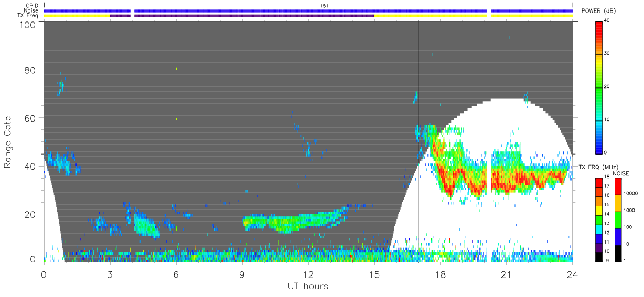Click the 20 label on power scale
Viewport: 644px width, 297px height.
pos(607,86)
